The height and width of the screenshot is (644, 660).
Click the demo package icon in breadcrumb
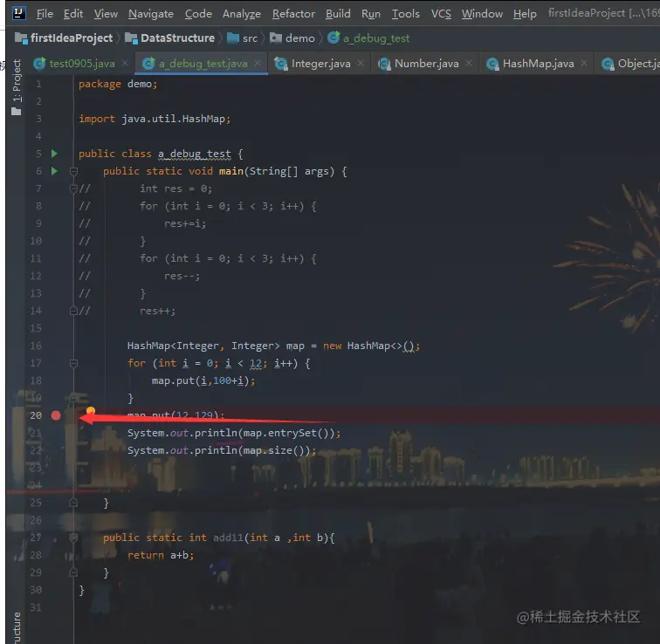(x=276, y=38)
